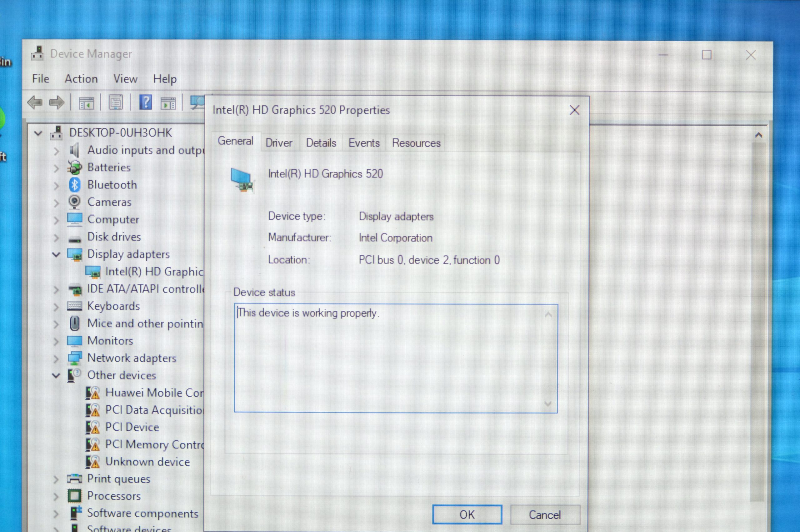Image resolution: width=800 pixels, height=532 pixels.
Task: Click the device tree scroll up arrow
Action: coord(759,135)
